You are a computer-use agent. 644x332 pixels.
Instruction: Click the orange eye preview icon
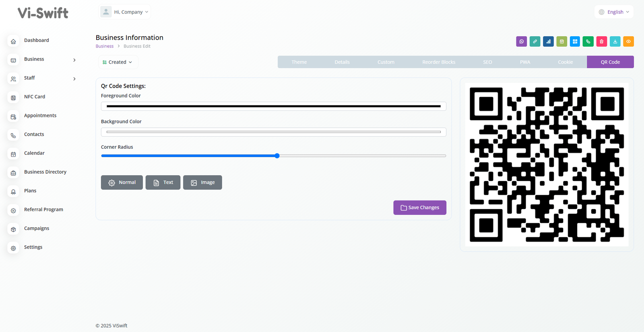pos(628,41)
